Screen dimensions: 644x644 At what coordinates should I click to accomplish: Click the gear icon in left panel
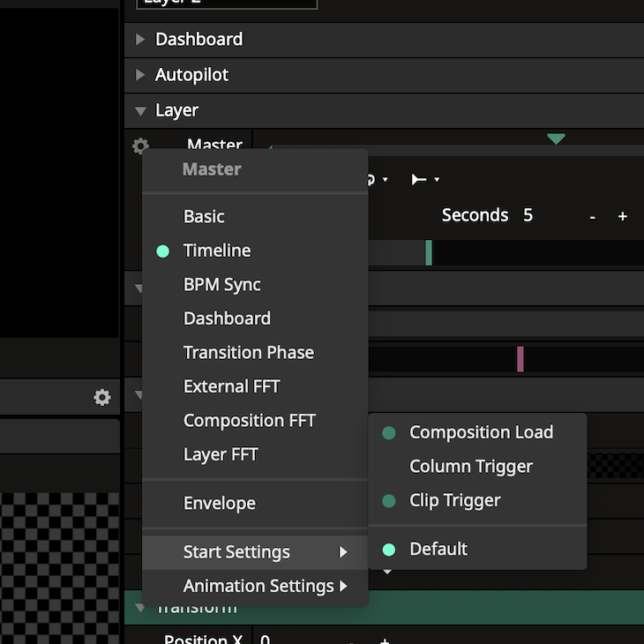click(x=102, y=398)
